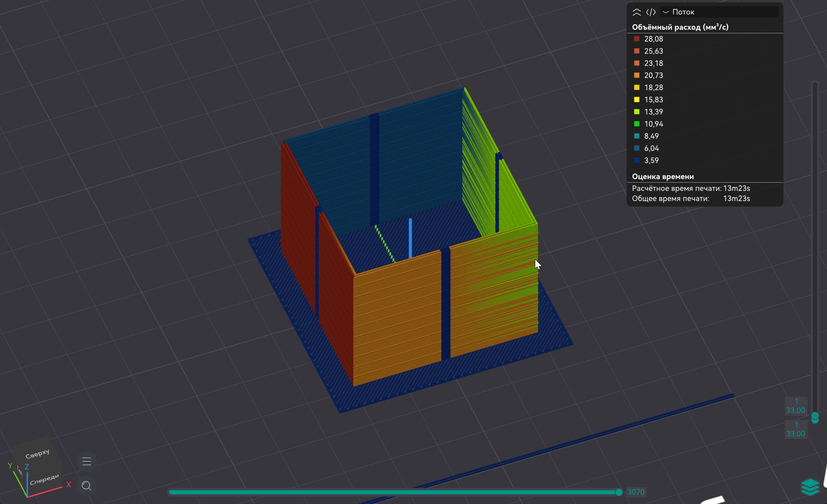Click the lower layer label 1 / 33,00

coord(796,430)
